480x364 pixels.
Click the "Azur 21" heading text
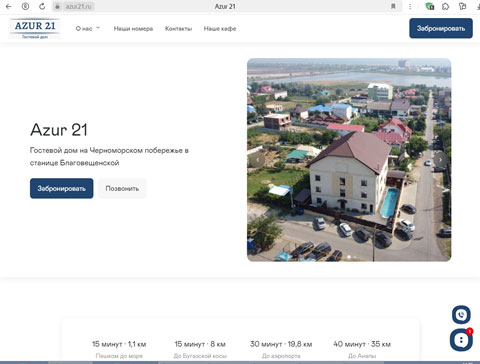click(59, 130)
